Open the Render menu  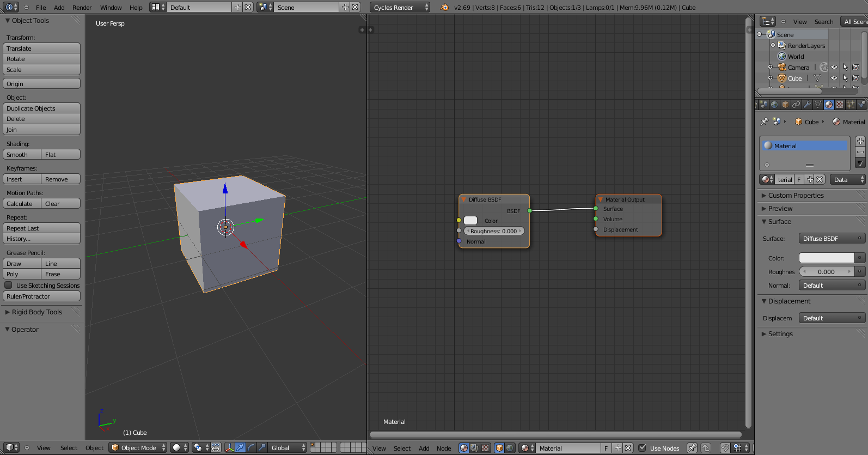(82, 7)
